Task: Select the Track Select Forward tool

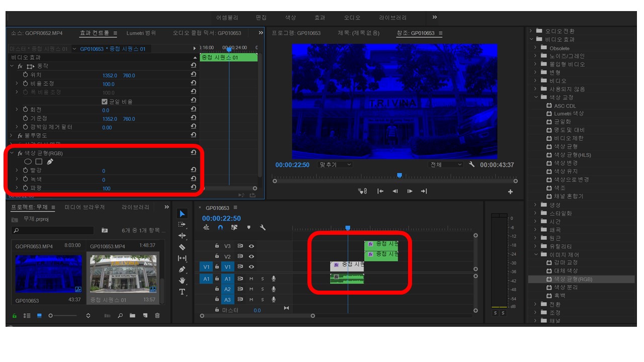Action: (x=182, y=224)
